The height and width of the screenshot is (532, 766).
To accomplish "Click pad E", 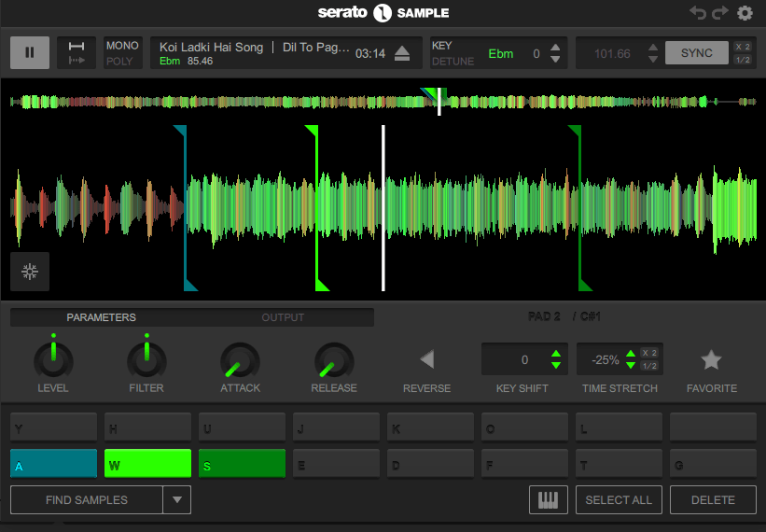I will click(337, 464).
